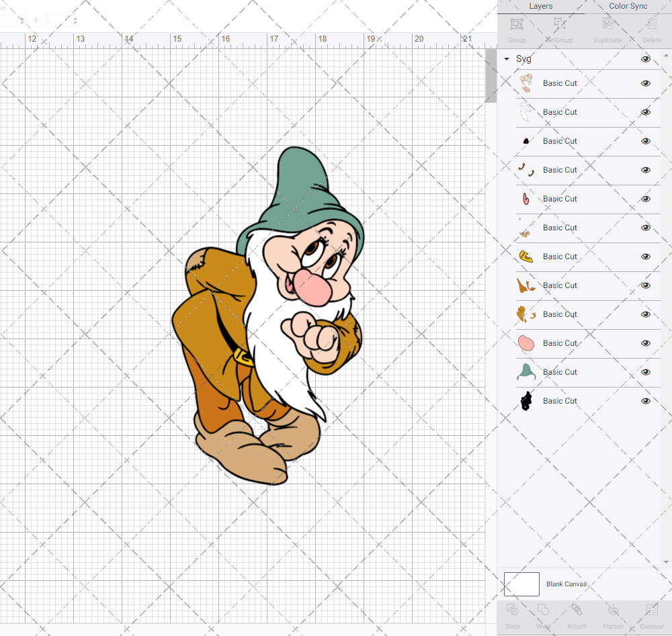Select the Weld tool
This screenshot has height=636, width=672.
(543, 610)
